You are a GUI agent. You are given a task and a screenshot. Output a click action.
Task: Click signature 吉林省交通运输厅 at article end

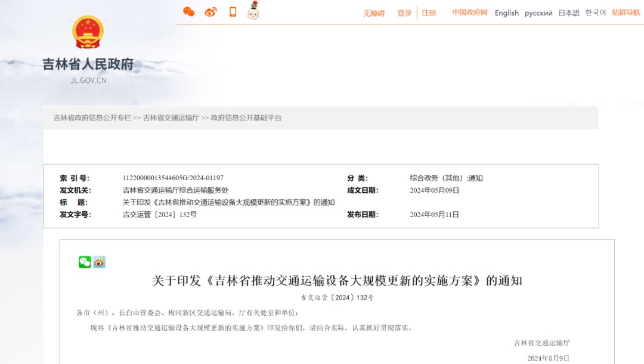[x=541, y=343]
